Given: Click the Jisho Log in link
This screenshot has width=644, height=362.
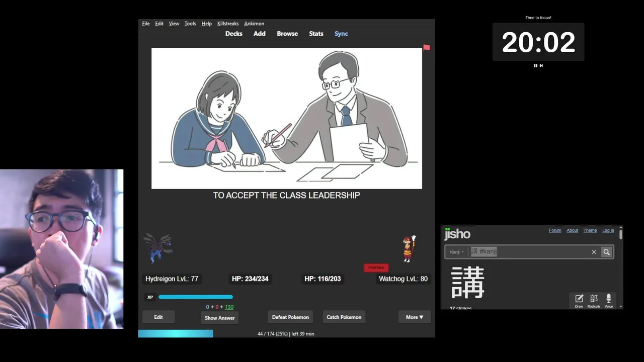Looking at the screenshot, I should coord(608,230).
